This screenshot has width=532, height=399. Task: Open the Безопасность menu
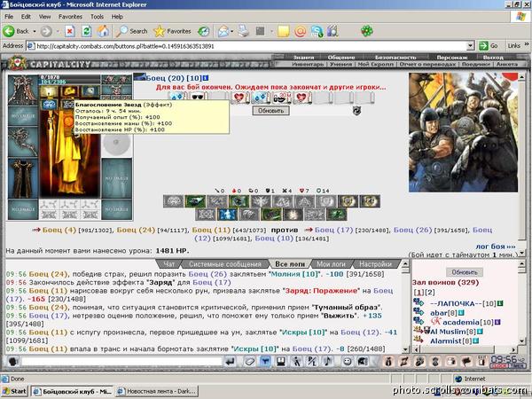[395, 58]
